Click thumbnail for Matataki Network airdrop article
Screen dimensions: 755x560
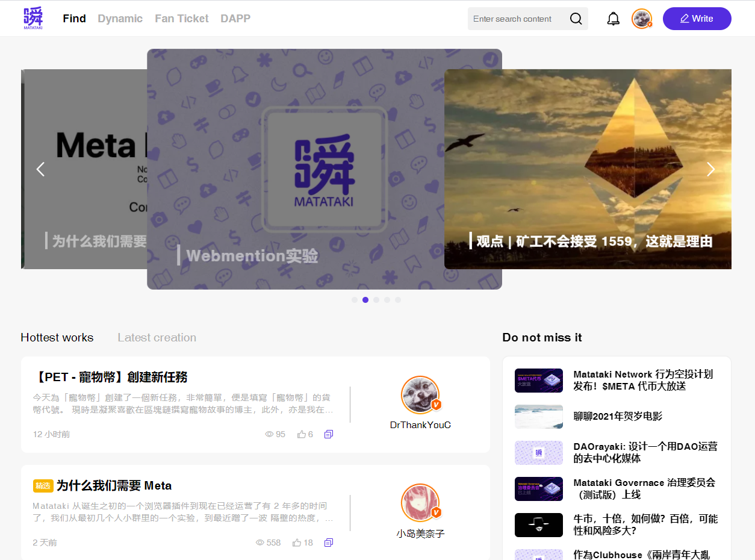(539, 381)
